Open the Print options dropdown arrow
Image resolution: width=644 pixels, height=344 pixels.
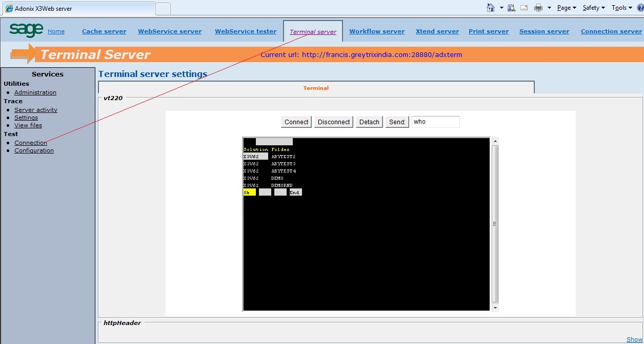pyautogui.click(x=549, y=8)
